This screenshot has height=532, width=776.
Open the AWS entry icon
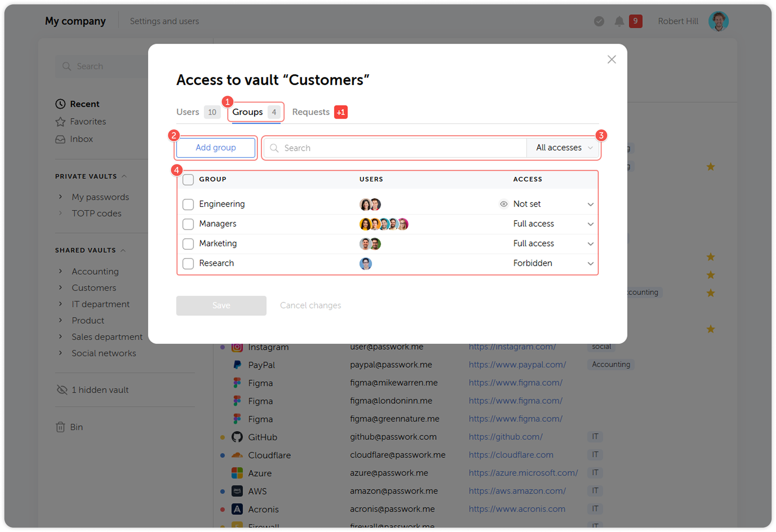[237, 491]
